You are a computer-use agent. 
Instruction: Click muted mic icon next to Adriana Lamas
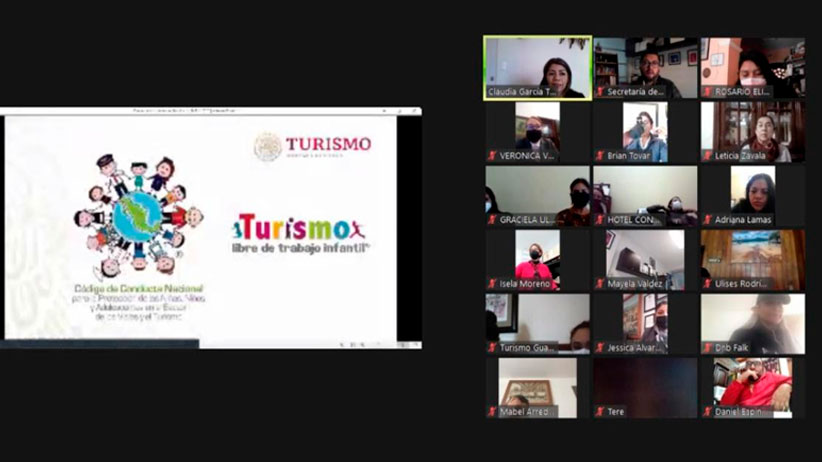707,220
